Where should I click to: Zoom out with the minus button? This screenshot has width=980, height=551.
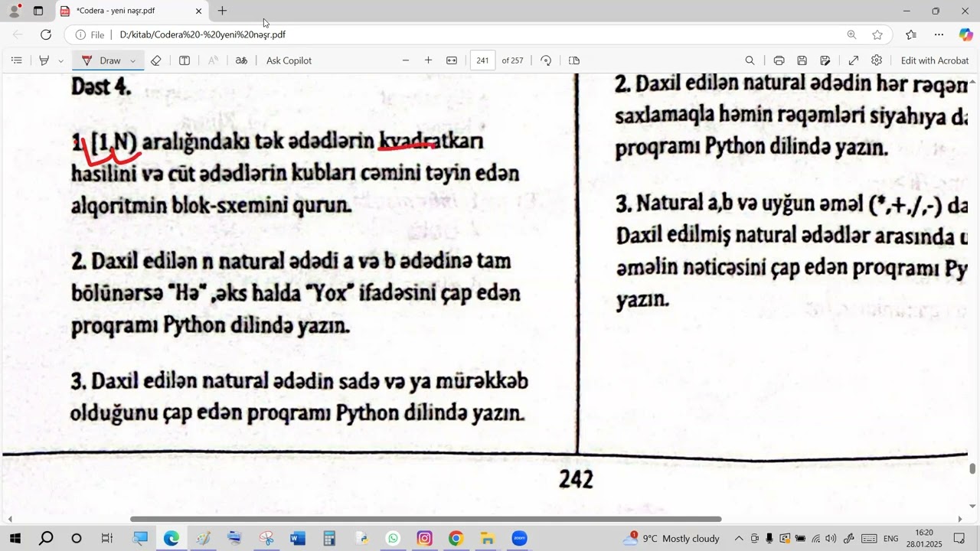point(406,60)
